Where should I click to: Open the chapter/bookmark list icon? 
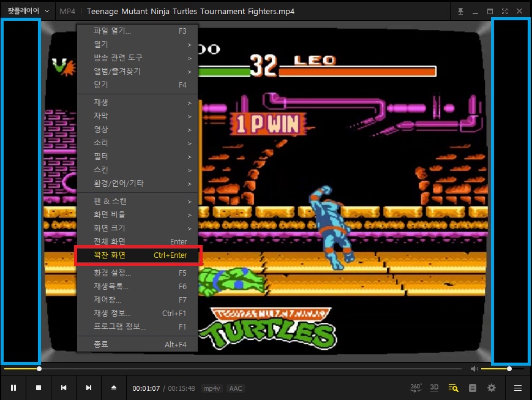[x=472, y=388]
